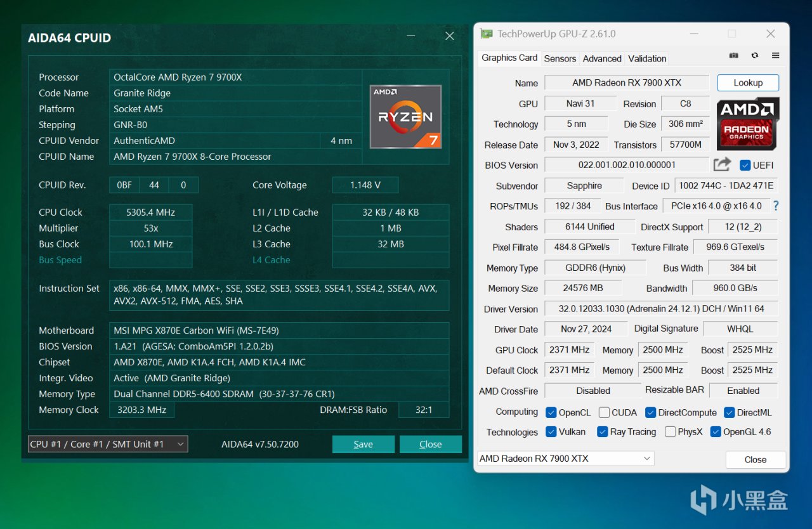Click GPU-Z title bar app icon
812x529 pixels.
(487, 34)
